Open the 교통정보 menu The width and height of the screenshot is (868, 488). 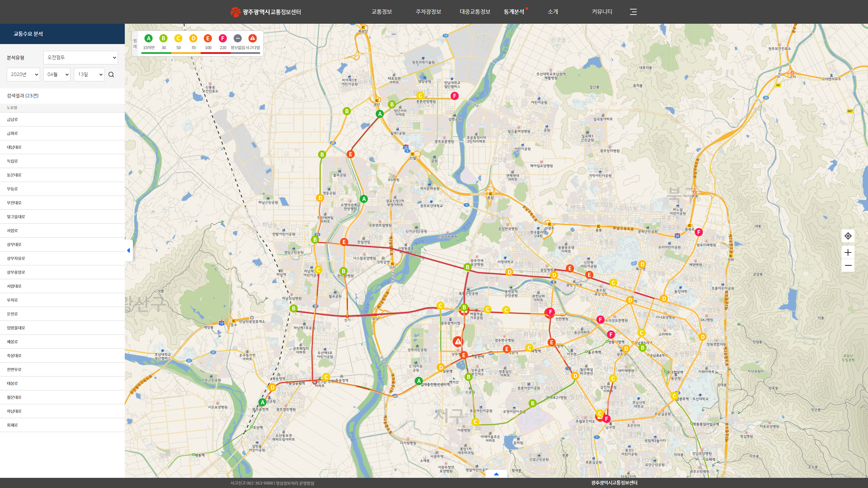381,12
